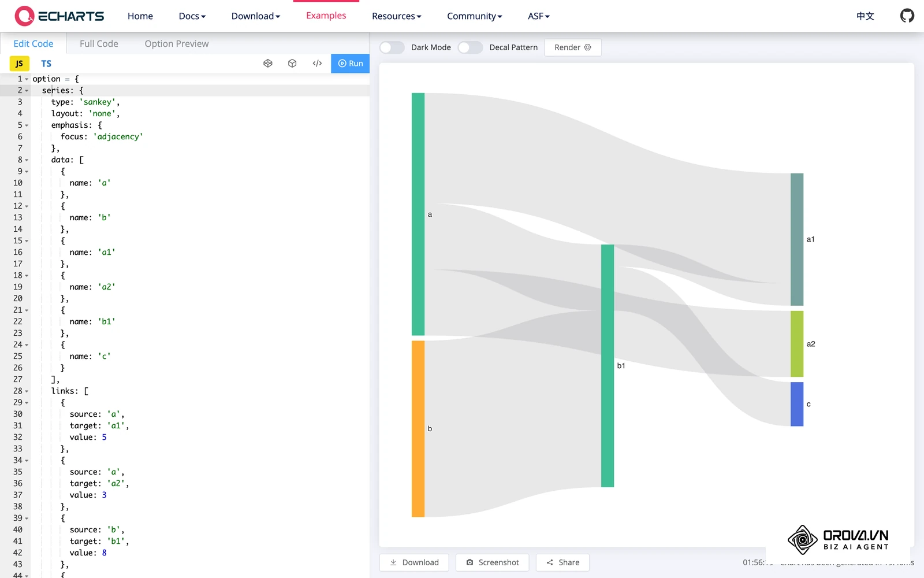
Task: Open the GitHub icon link
Action: (x=907, y=16)
